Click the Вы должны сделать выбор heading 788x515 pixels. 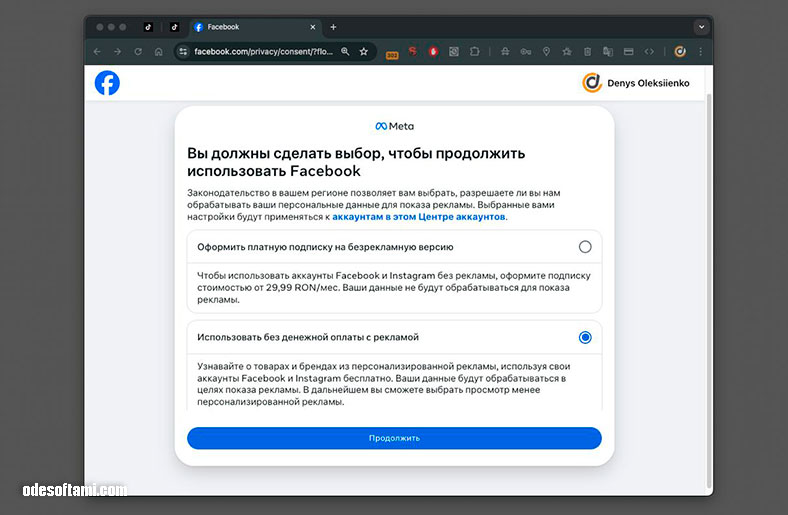pos(356,162)
